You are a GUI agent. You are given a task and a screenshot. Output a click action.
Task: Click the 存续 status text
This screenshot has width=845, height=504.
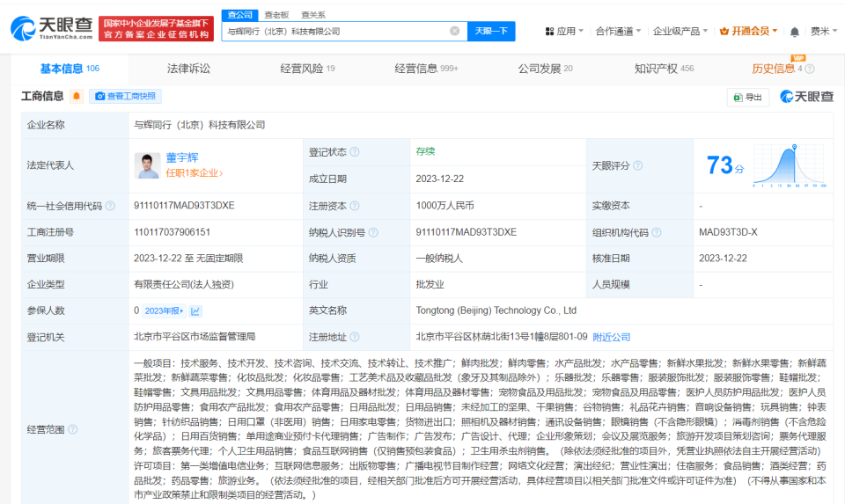(x=425, y=151)
